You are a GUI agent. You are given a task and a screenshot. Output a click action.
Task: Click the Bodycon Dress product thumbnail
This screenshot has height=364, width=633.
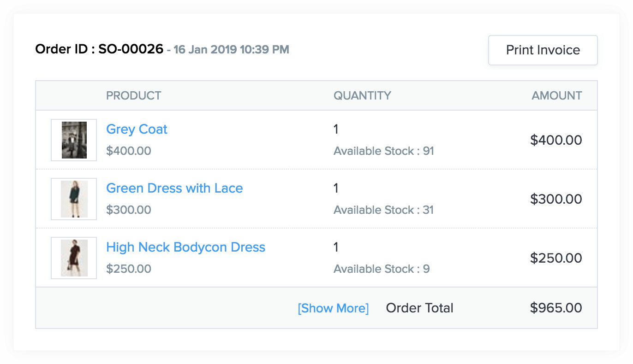[74, 258]
